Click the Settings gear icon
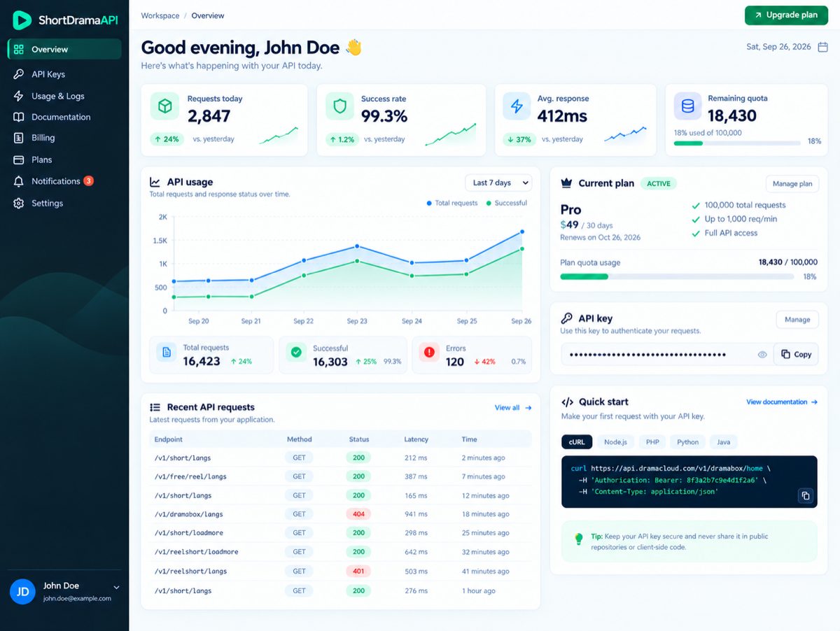The image size is (840, 631). (x=19, y=204)
